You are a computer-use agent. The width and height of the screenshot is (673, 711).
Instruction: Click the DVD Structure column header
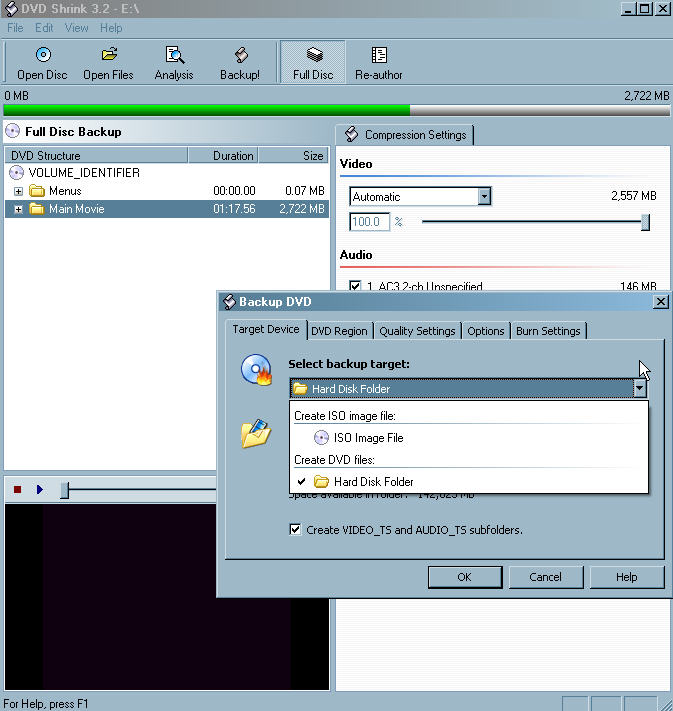point(96,156)
